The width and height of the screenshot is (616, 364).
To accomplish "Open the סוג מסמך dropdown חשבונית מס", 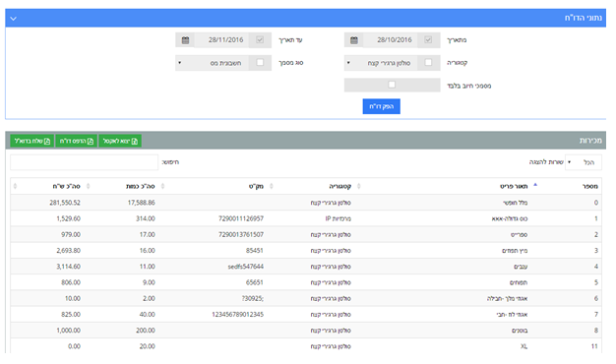I will click(213, 63).
